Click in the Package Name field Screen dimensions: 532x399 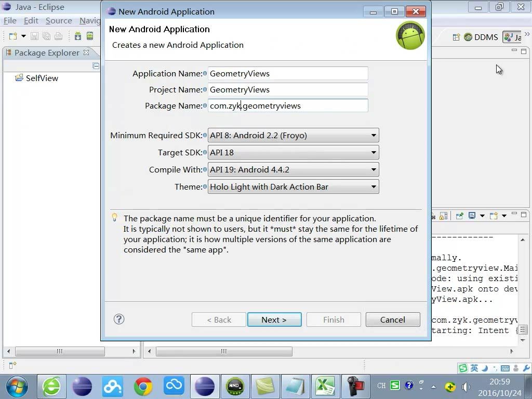[x=288, y=105]
